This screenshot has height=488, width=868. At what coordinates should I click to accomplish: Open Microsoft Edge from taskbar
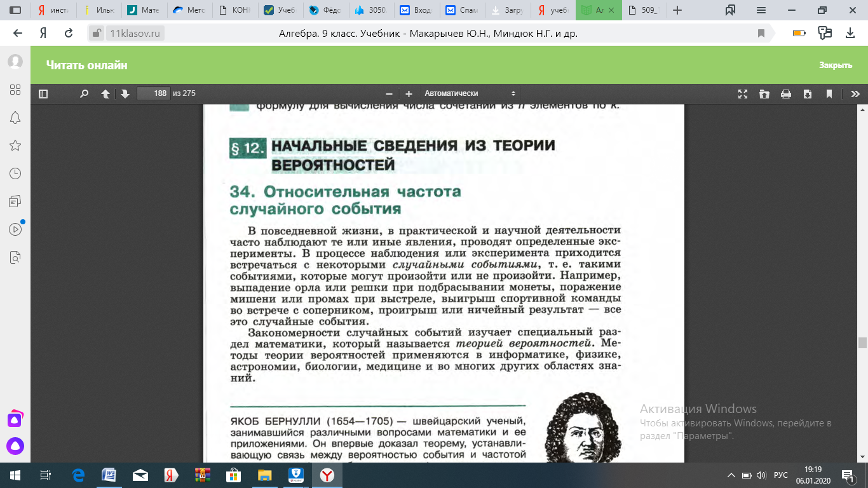click(x=79, y=475)
